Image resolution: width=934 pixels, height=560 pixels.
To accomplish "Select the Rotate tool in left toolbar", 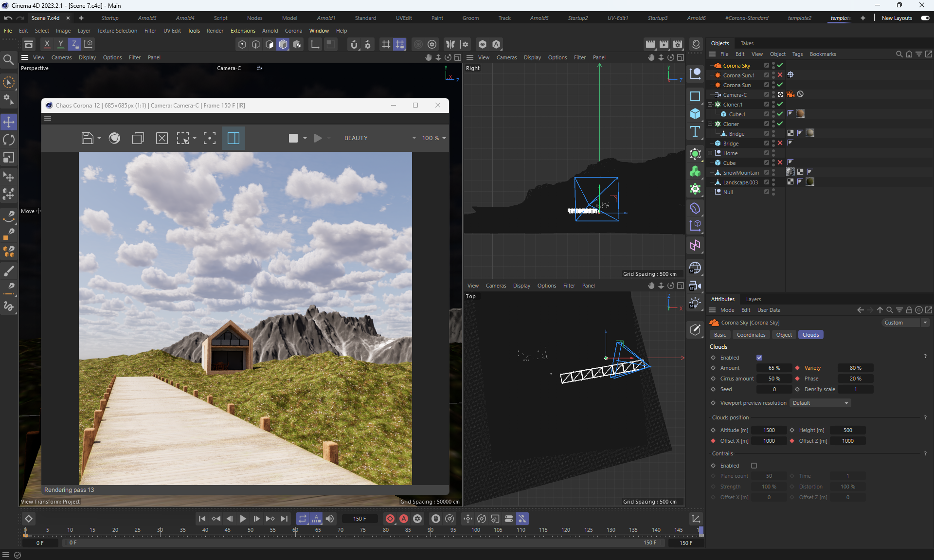I will point(9,140).
